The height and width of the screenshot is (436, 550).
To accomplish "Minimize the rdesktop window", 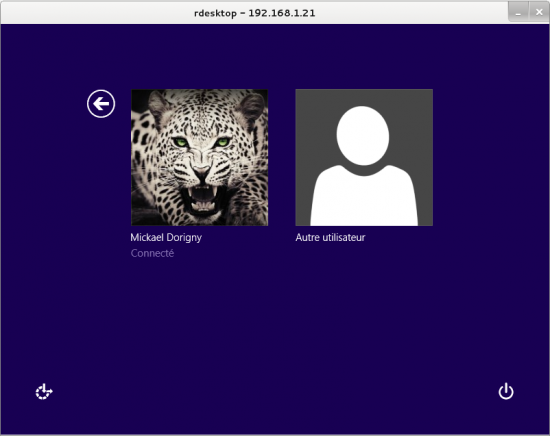I will [518, 13].
